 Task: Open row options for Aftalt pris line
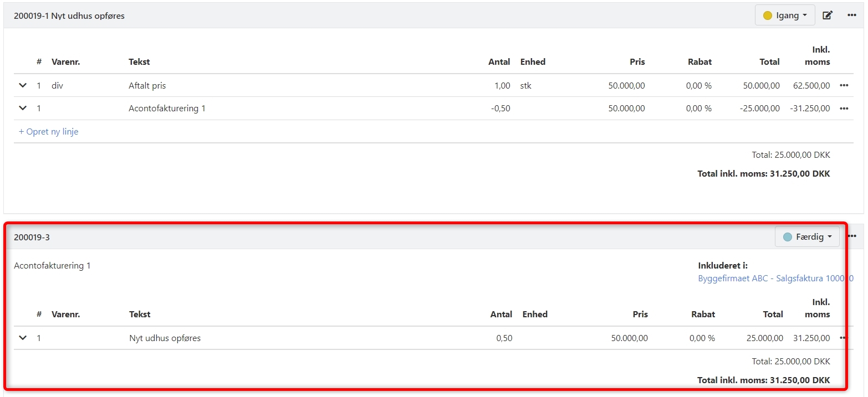pyautogui.click(x=844, y=86)
